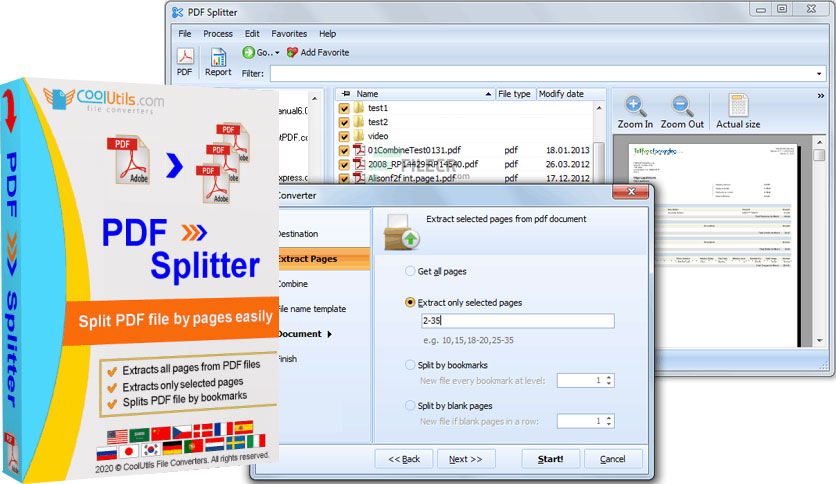The image size is (836, 484).
Task: Click the Zoom In magnifier icon
Action: click(x=635, y=106)
